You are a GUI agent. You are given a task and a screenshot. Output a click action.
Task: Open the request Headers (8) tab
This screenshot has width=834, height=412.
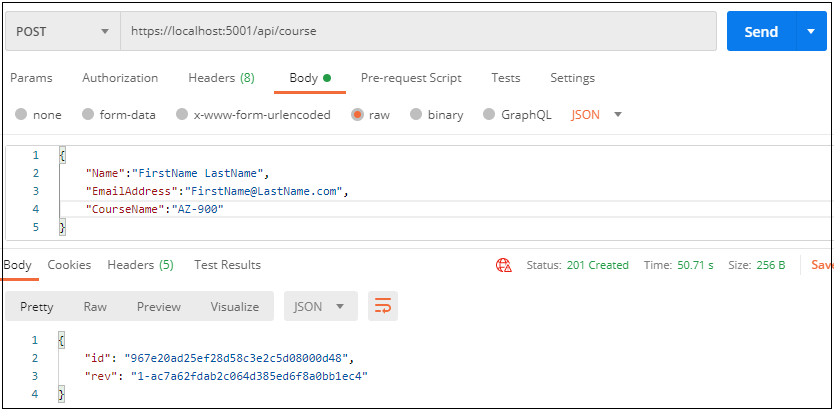point(221,78)
